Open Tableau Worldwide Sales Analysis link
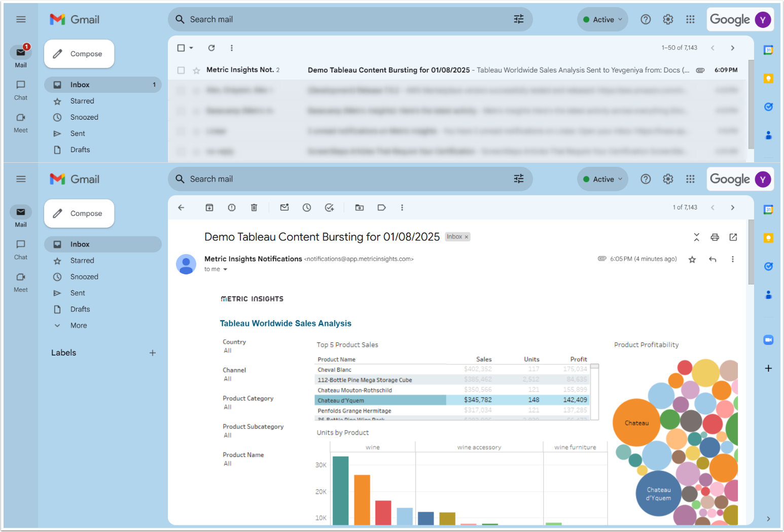784x532 pixels. 286,324
